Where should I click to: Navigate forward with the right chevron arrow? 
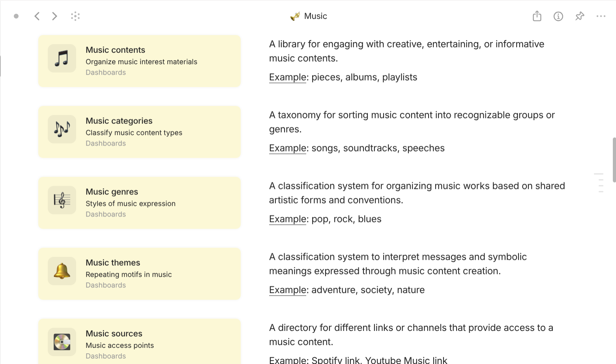[54, 16]
